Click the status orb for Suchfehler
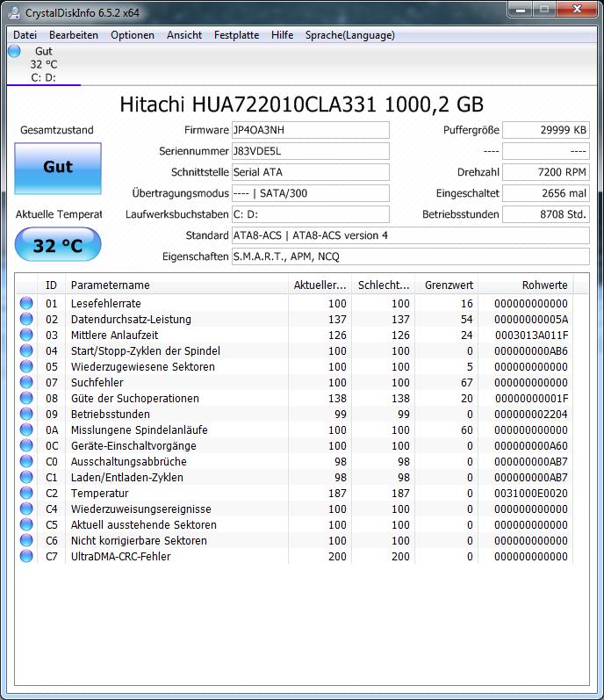The image size is (604, 700). tap(26, 382)
